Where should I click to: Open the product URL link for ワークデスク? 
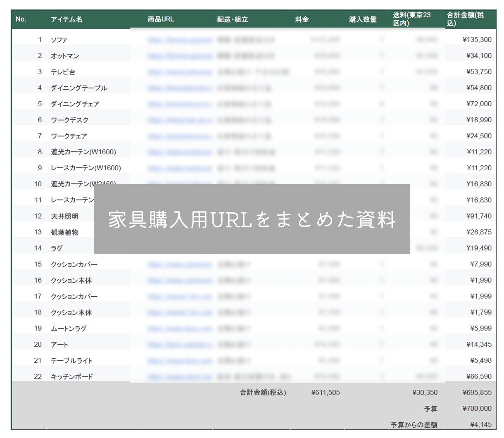(180, 120)
